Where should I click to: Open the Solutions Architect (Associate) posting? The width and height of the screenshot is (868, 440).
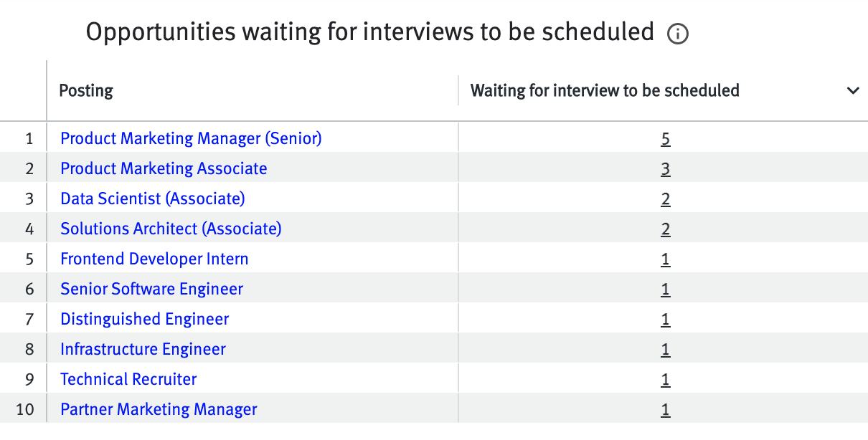(170, 228)
